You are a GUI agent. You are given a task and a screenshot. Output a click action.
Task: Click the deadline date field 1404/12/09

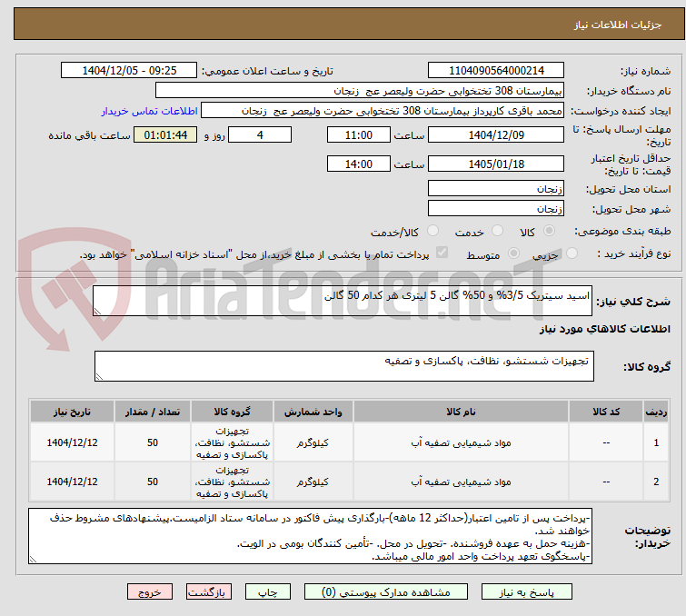coord(496,134)
